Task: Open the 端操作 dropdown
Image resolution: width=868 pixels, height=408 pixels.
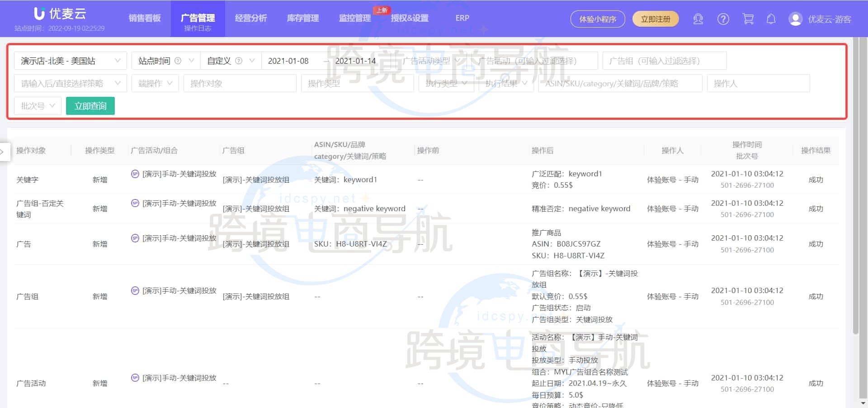Action: (155, 83)
